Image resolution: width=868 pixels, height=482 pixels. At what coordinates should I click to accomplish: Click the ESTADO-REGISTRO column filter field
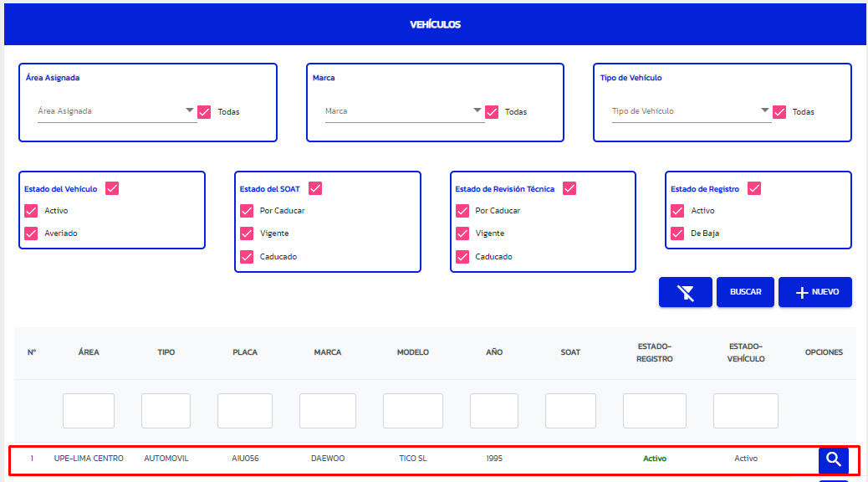(654, 411)
